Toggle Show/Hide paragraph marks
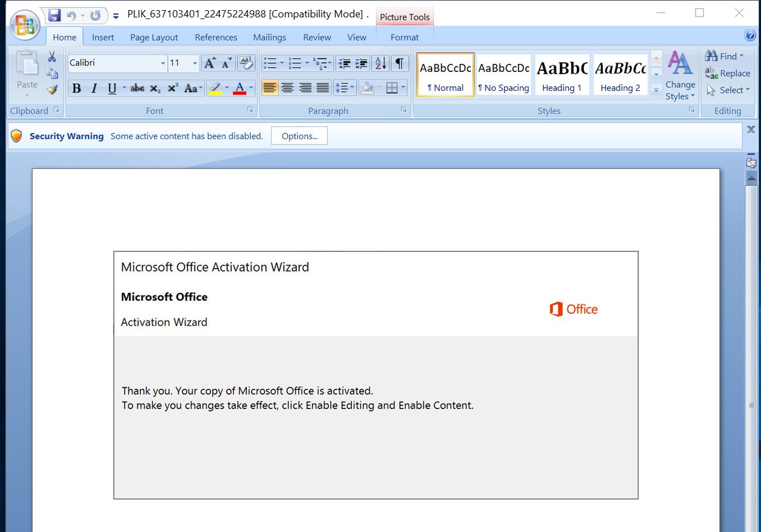The width and height of the screenshot is (761, 532). [400, 63]
